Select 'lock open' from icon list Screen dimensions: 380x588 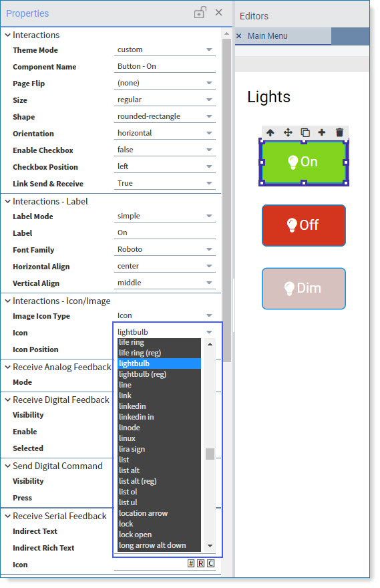click(159, 535)
